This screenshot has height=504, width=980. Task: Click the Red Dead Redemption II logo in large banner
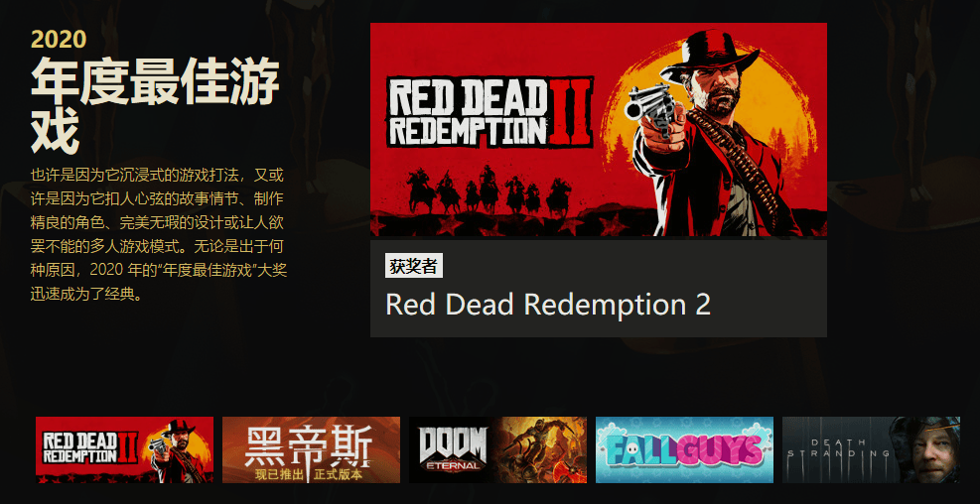tap(490, 112)
